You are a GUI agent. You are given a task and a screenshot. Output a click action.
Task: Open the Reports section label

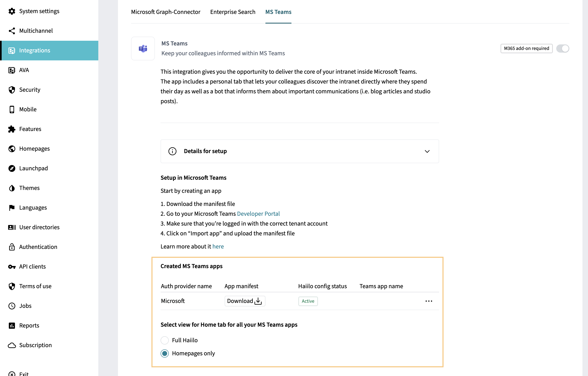tap(29, 325)
